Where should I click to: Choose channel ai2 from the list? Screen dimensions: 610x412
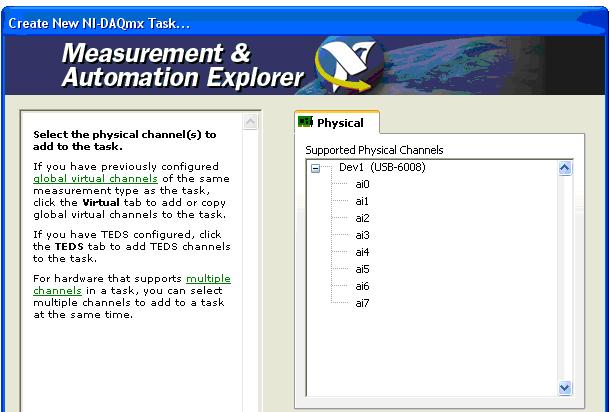(362, 218)
